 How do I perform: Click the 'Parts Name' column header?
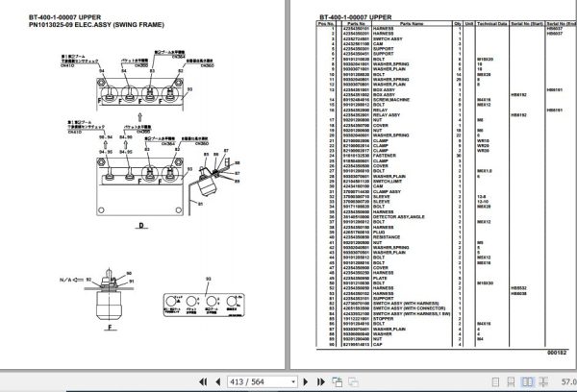412,23
